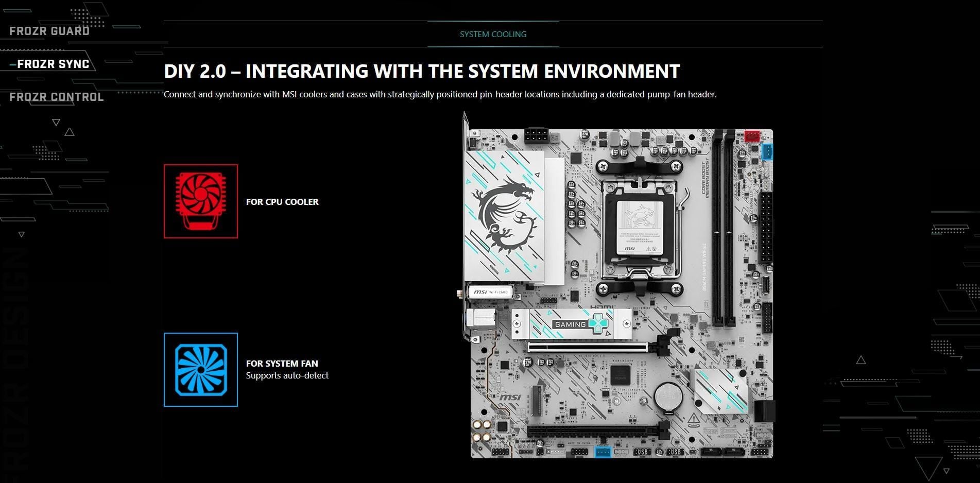Go to the FROZR CONTROL section
980x483 pixels.
(57, 97)
